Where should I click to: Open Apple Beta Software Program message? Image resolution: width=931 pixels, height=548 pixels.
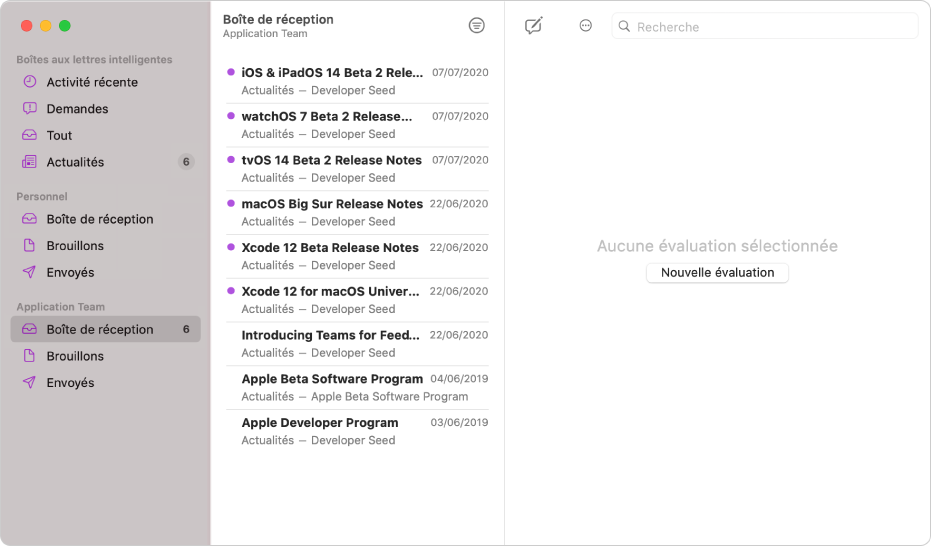click(x=357, y=388)
